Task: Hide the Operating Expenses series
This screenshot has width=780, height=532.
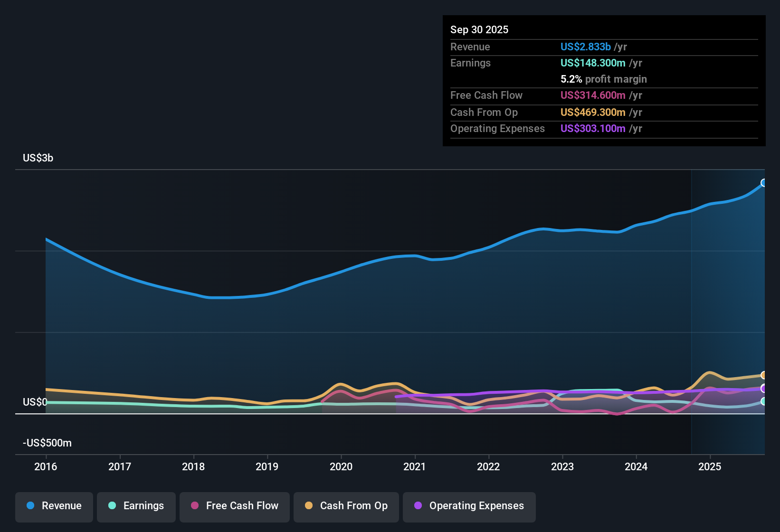Action: click(x=469, y=507)
